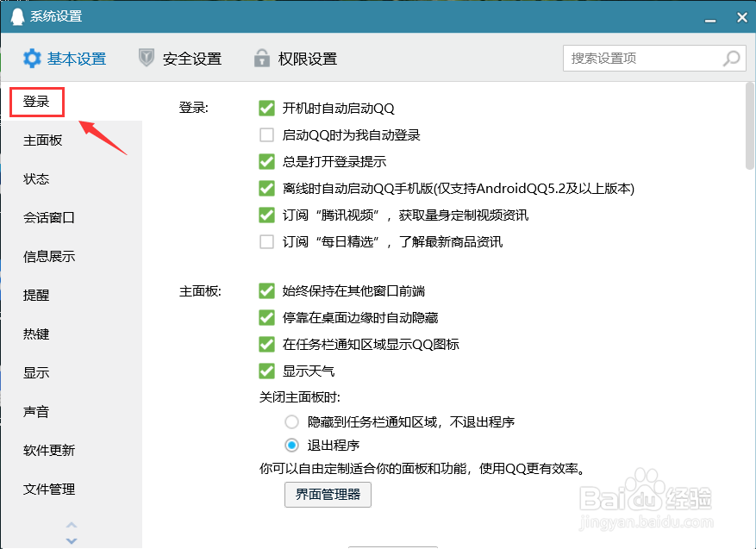Click the 关闭主面板时 label
This screenshot has height=549, width=756.
coord(300,397)
